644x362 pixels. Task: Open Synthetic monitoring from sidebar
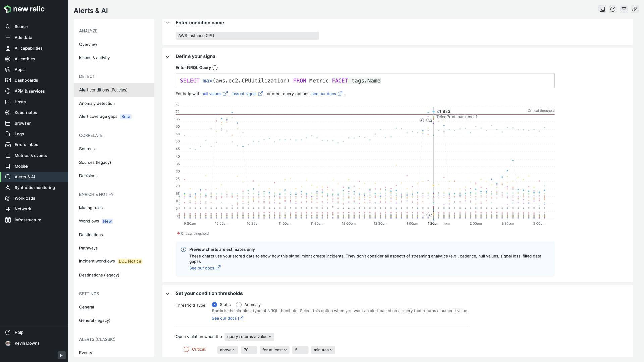(35, 187)
